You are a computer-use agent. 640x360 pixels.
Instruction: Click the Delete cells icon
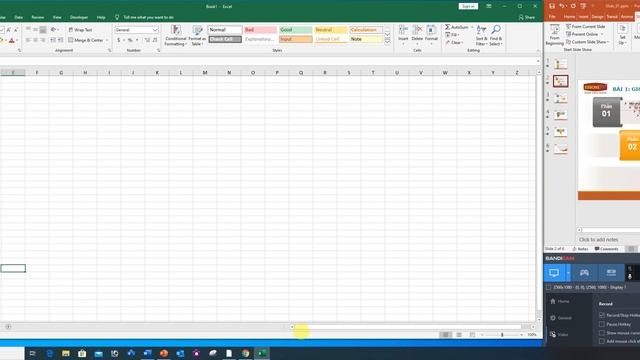pos(417,30)
